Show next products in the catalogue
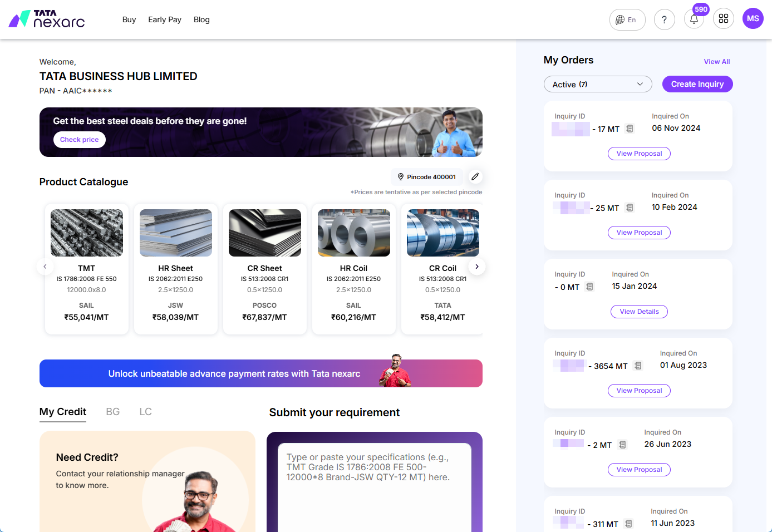 click(x=477, y=267)
